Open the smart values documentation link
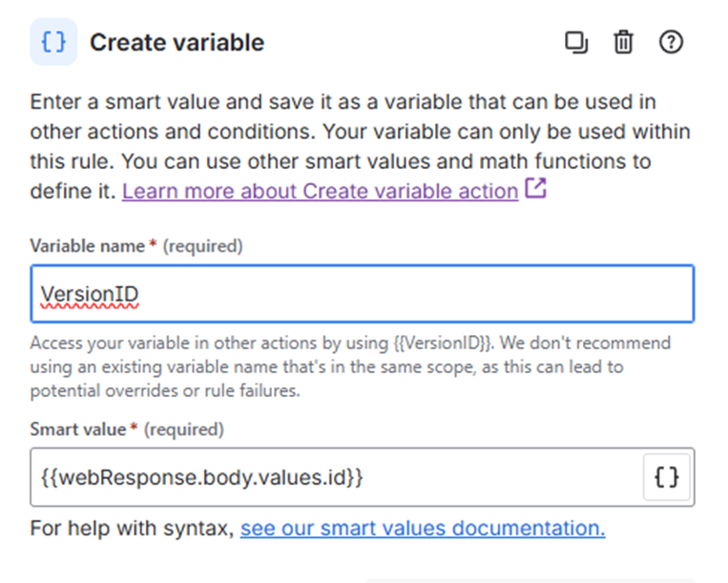This screenshot has width=728, height=583. pyautogui.click(x=422, y=528)
